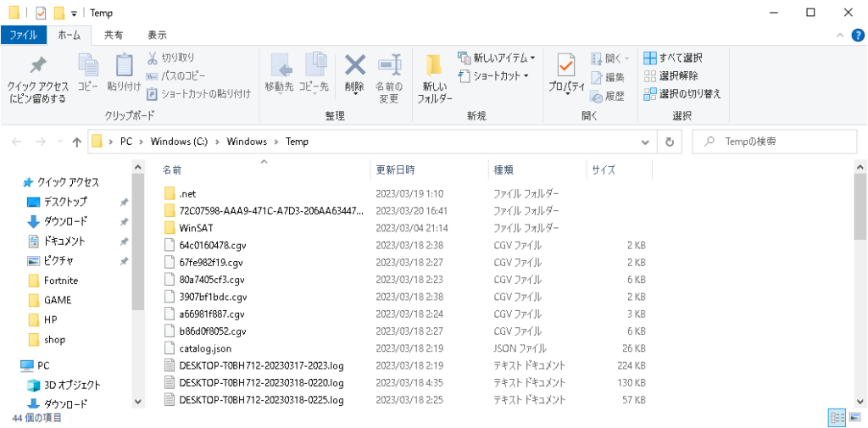Open the 新しいアイテム dropdown
The width and height of the screenshot is (868, 428).
(x=497, y=58)
